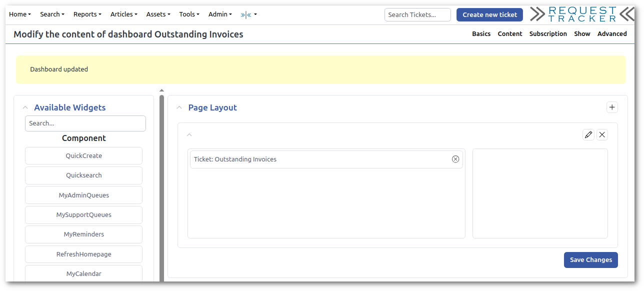The image size is (644, 291).
Task: Remove the Ticket: Outstanding Invoices widget
Action: tap(455, 159)
